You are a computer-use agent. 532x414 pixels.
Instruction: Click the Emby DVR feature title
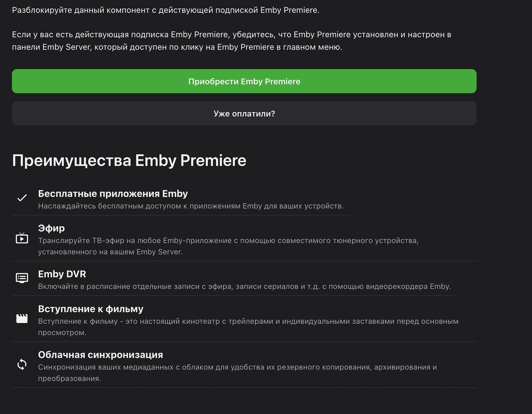(62, 274)
